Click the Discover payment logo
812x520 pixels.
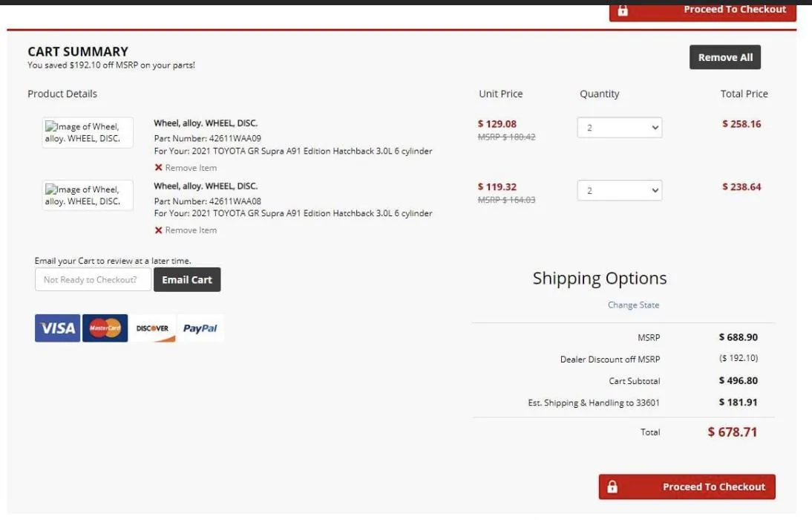pyautogui.click(x=152, y=328)
